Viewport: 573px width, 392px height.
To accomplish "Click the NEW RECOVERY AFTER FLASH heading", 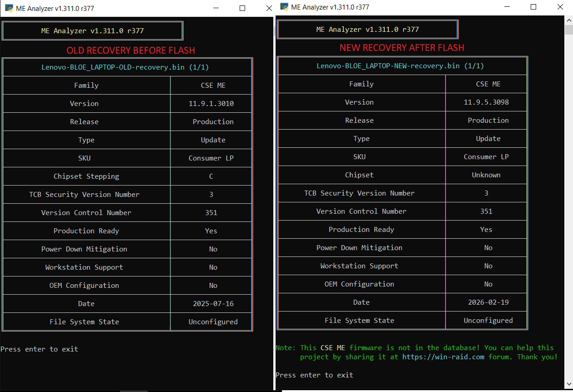I will [x=402, y=47].
